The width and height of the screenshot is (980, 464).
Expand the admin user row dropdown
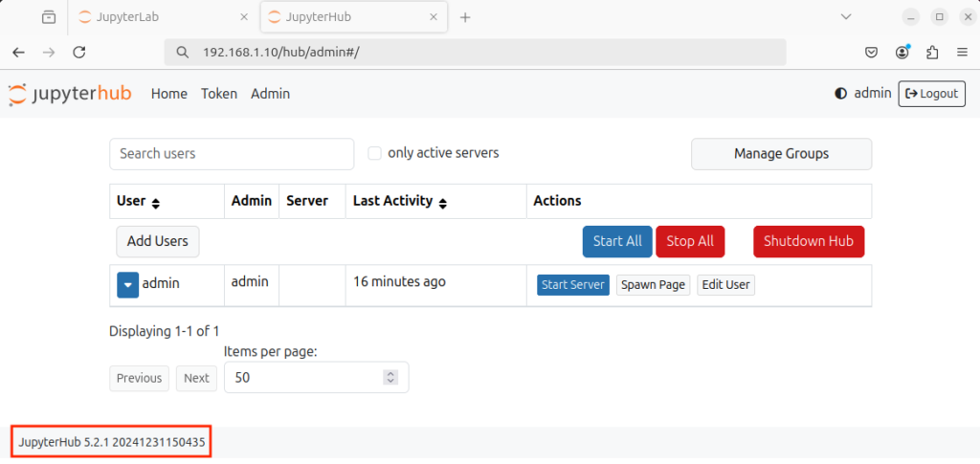[x=128, y=284]
